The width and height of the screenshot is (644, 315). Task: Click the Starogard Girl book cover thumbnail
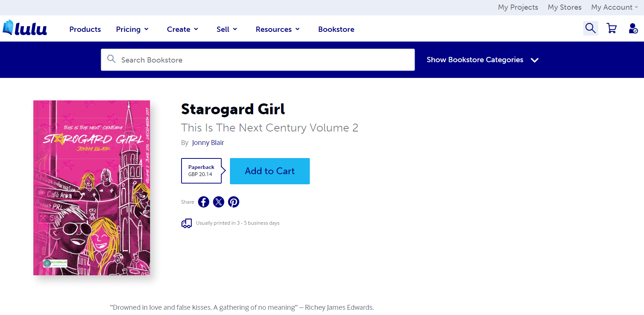click(x=92, y=188)
